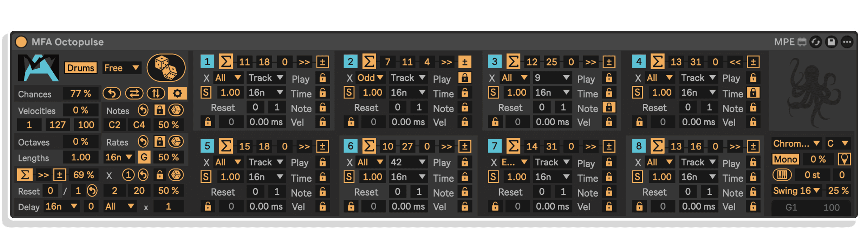Click the Swing amount 25 % value
868x249 pixels.
[838, 191]
